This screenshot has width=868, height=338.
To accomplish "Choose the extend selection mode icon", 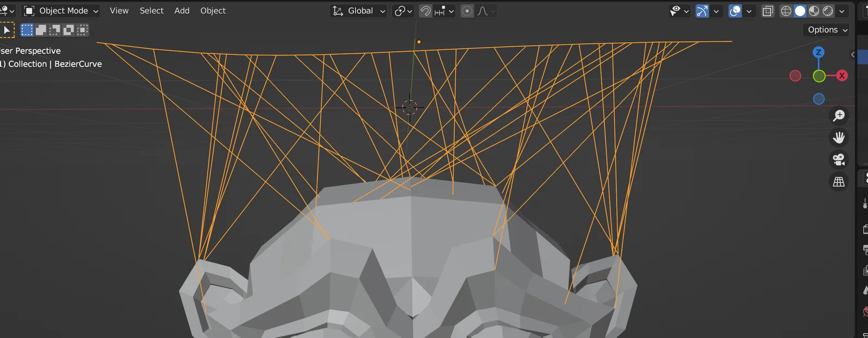I will [x=41, y=30].
